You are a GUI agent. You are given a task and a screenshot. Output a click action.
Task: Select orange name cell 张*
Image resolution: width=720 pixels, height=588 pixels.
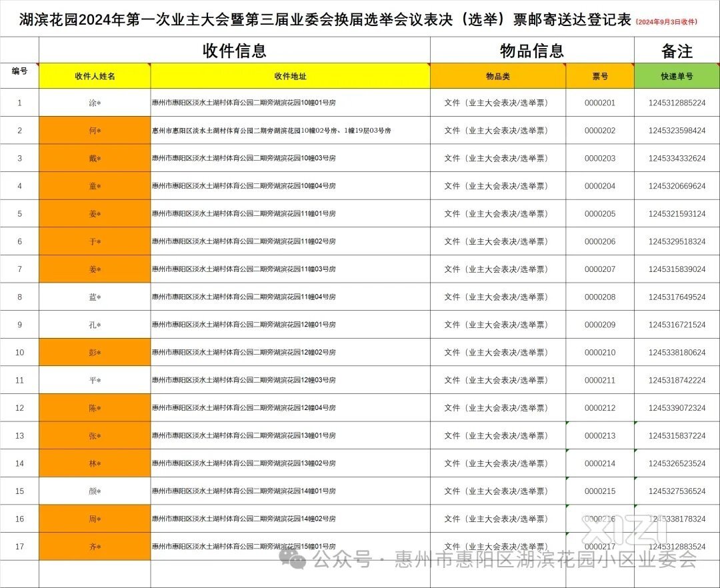(x=95, y=435)
